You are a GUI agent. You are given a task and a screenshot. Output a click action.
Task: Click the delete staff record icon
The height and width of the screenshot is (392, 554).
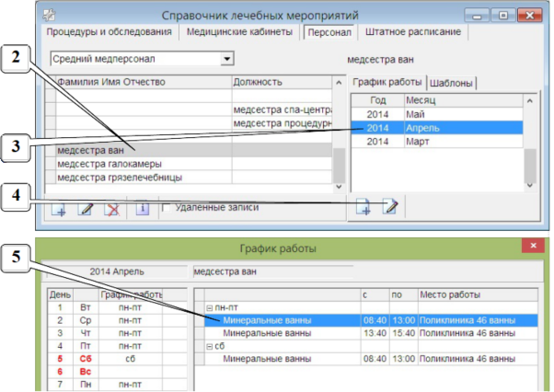pyautogui.click(x=112, y=210)
